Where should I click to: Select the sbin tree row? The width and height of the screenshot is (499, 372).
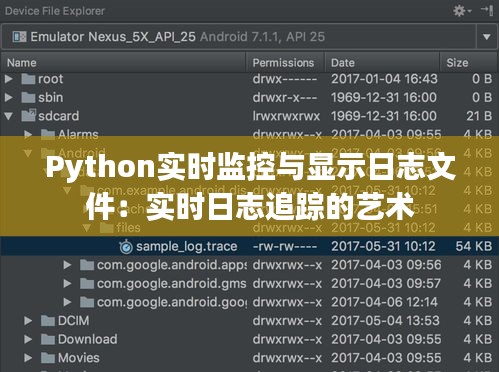tap(249, 97)
